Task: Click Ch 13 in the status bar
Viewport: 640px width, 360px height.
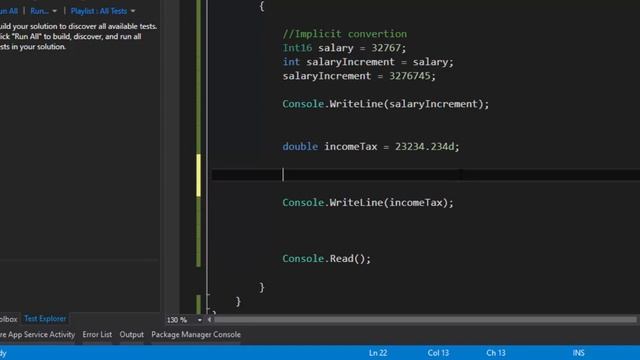Action: [496, 353]
